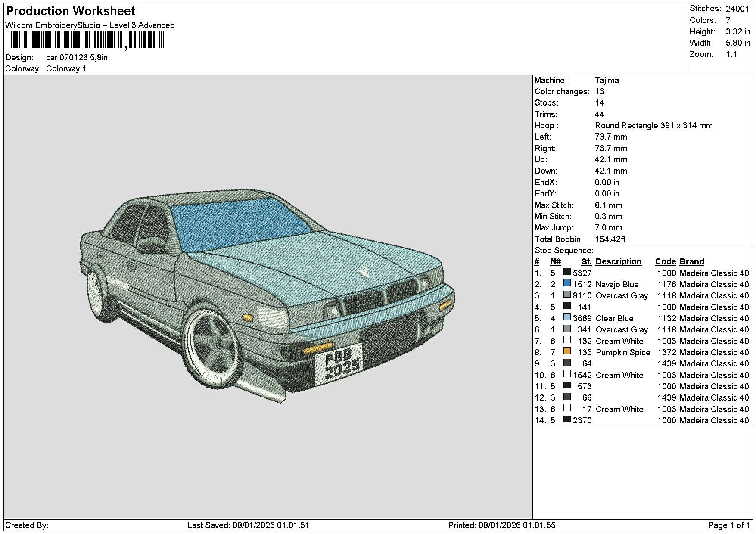756x534 pixels.
Task: Click the 'Color changes:' label
Action: coord(562,92)
